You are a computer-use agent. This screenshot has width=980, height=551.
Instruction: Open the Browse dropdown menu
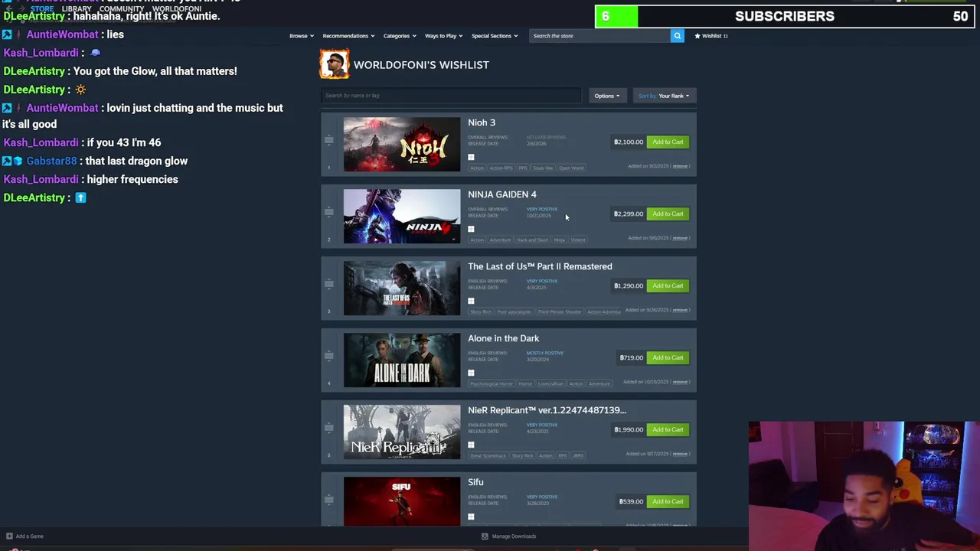click(302, 35)
